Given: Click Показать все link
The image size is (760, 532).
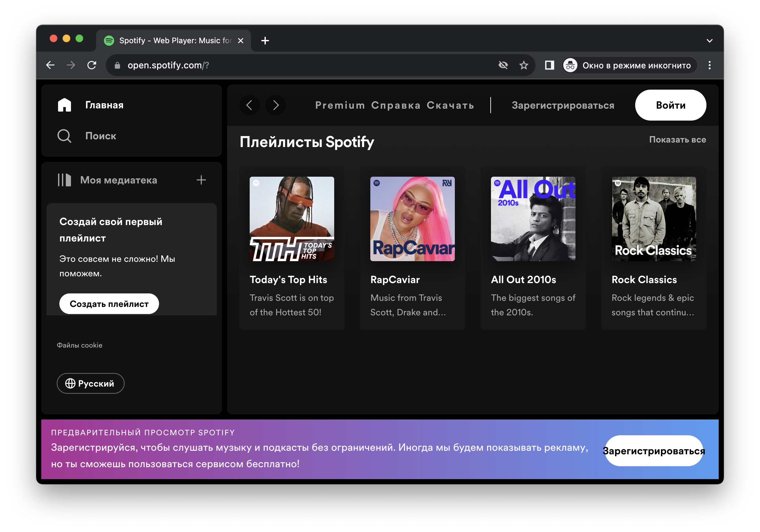Looking at the screenshot, I should coord(677,140).
